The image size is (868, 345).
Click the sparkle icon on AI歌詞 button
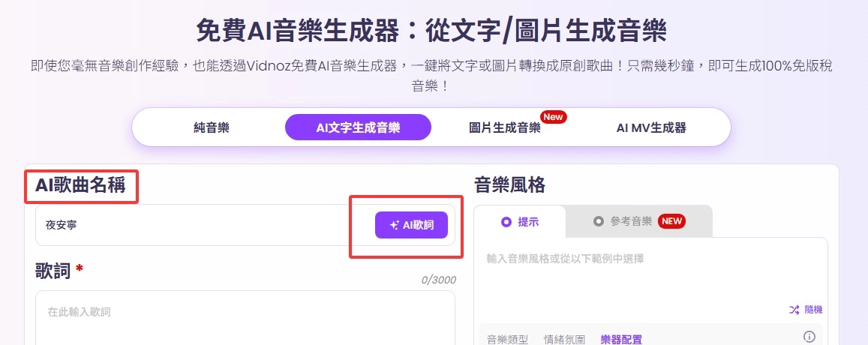click(x=395, y=225)
